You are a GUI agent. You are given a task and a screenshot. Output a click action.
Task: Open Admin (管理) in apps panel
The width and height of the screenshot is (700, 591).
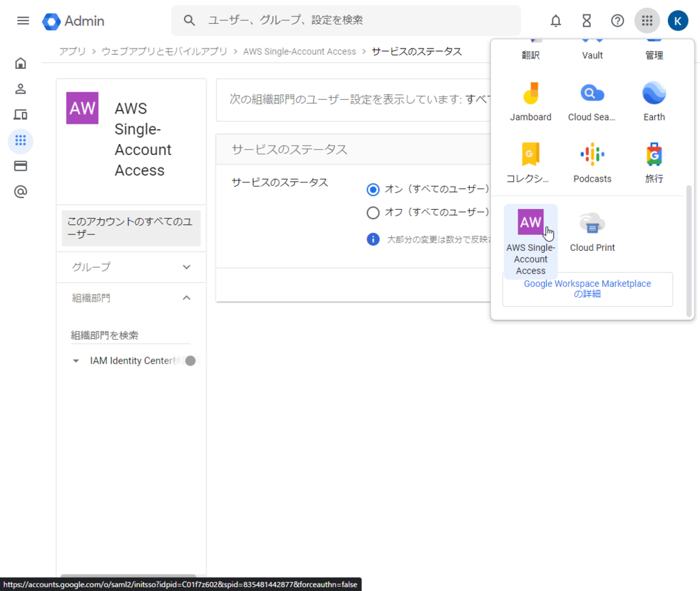654,51
